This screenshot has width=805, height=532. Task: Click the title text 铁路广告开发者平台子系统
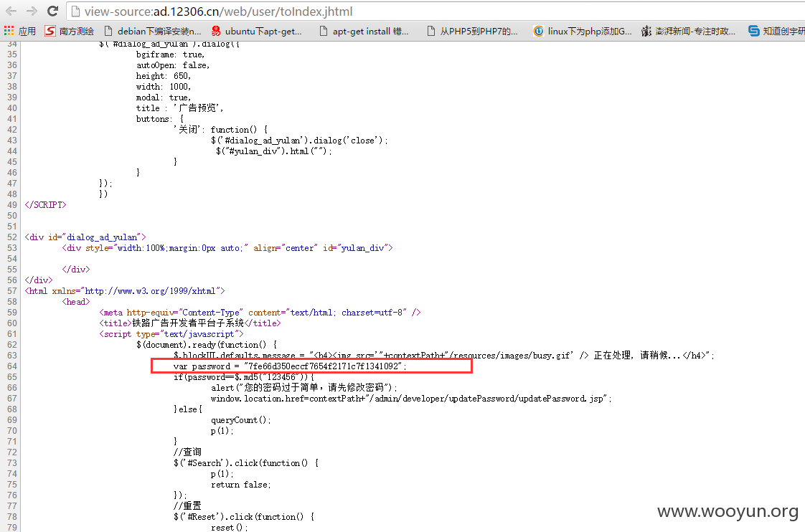coord(188,323)
